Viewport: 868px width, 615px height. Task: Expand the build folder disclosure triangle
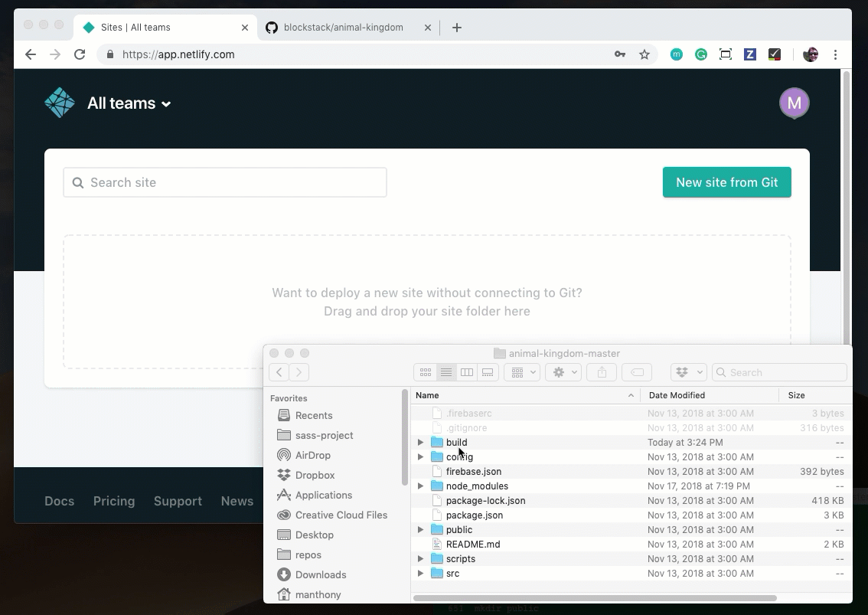[x=420, y=443]
